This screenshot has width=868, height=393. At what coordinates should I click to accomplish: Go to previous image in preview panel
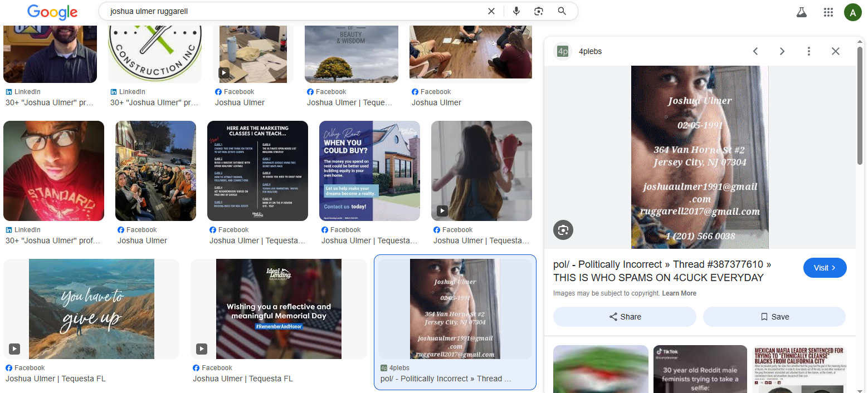[755, 51]
